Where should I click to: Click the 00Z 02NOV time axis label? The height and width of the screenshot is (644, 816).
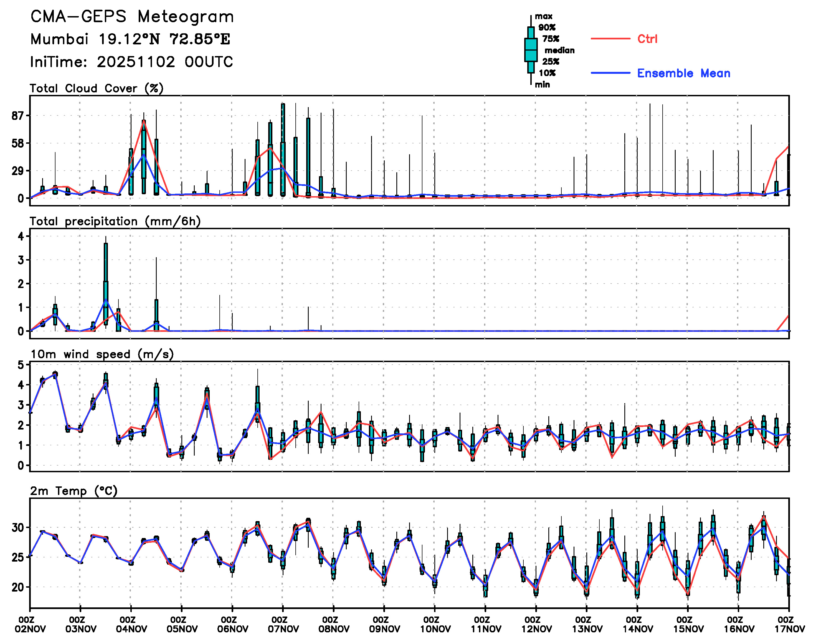coord(30,624)
